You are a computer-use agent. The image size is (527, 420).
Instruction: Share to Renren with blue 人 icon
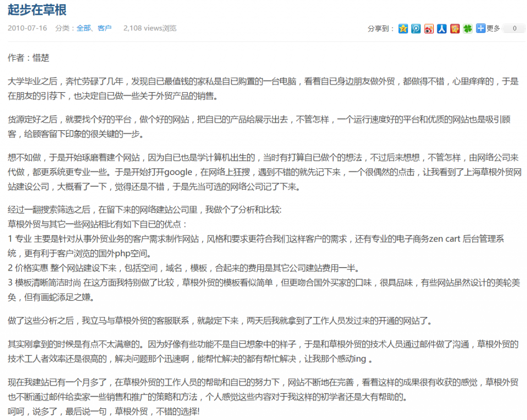(x=442, y=28)
